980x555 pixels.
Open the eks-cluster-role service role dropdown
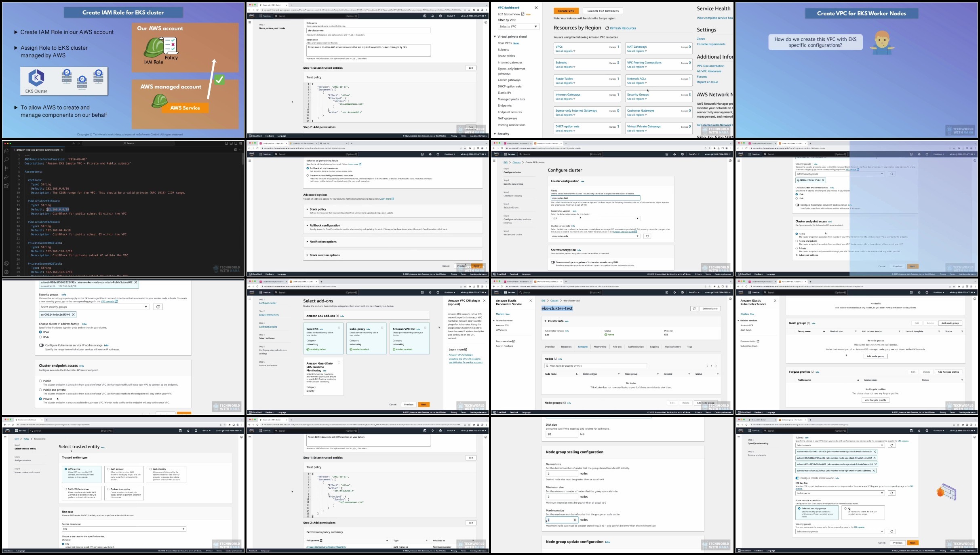(x=595, y=236)
